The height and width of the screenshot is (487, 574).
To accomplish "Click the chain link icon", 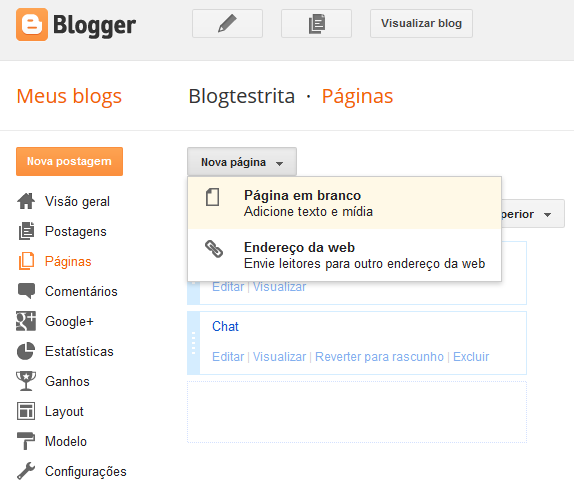I will 214,249.
